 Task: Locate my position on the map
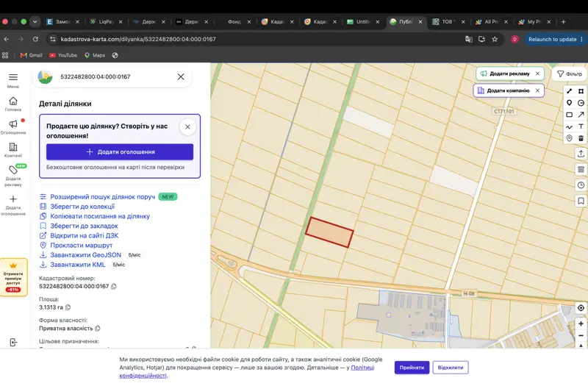[581, 308]
